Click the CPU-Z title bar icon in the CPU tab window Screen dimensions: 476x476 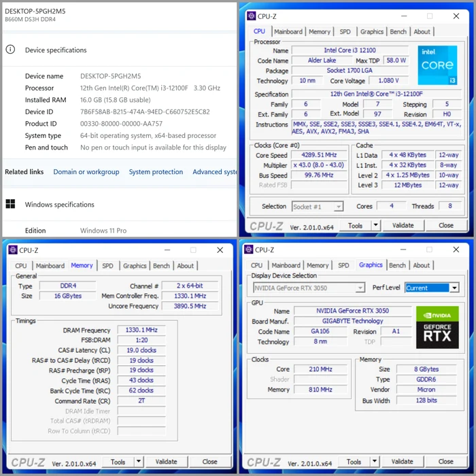[x=251, y=16]
